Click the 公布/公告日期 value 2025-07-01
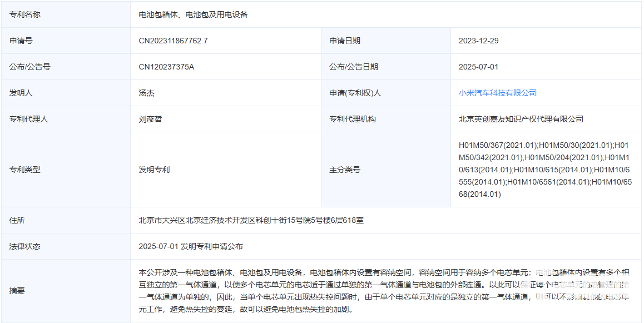 (x=478, y=67)
